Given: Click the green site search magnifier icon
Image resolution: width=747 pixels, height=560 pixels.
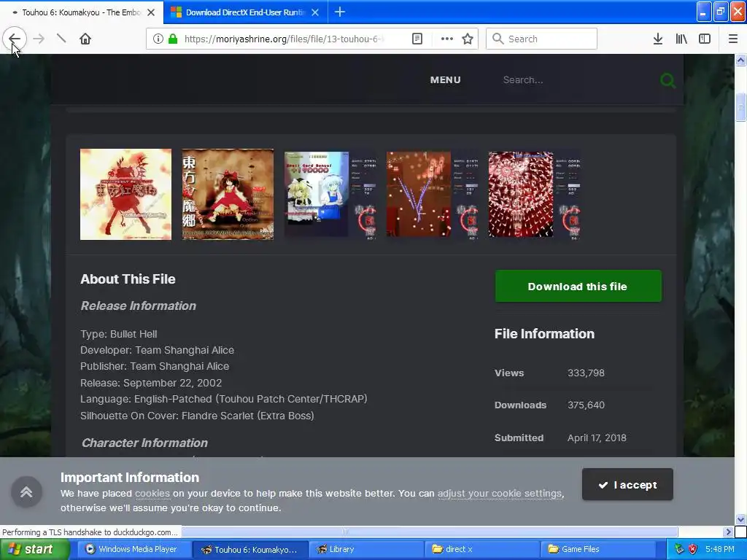Looking at the screenshot, I should tap(667, 80).
